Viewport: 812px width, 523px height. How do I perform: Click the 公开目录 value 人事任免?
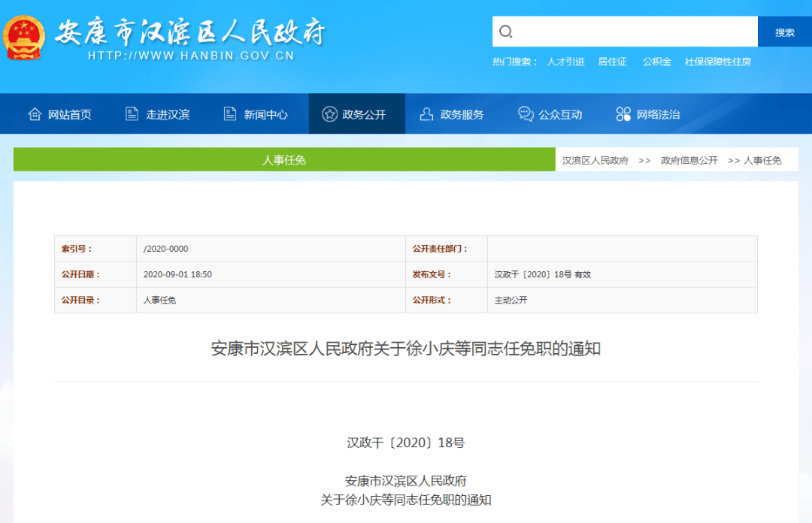(x=159, y=301)
